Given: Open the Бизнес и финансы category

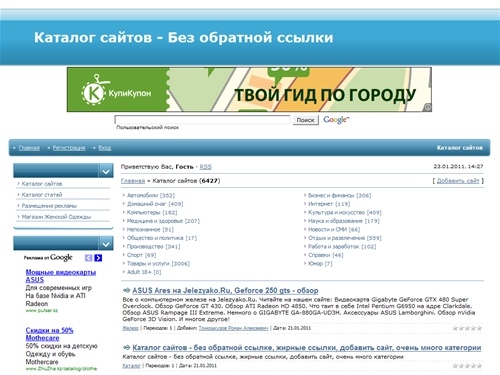Looking at the screenshot, I should 331,195.
